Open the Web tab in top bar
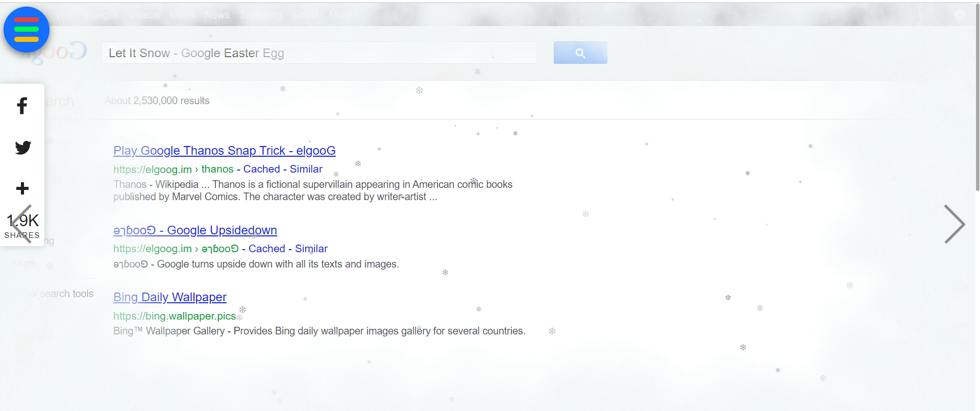Viewport: 980px width, 411px height. coord(65,15)
